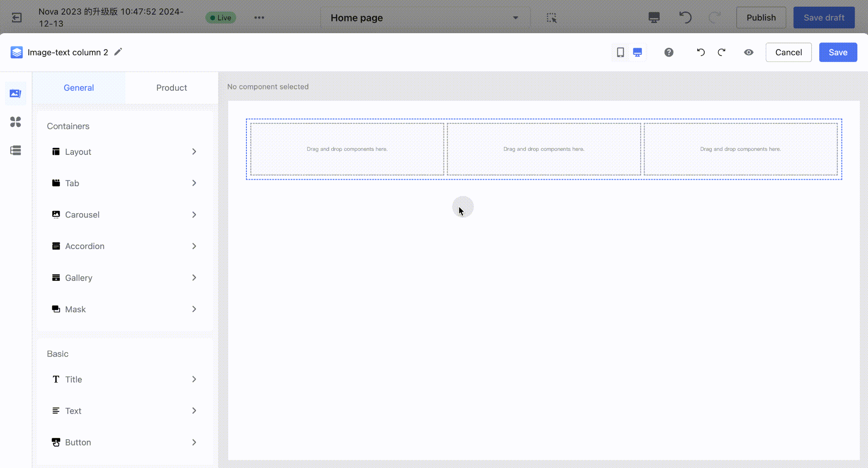
Task: Click the pencil icon to rename section
Action: (118, 52)
